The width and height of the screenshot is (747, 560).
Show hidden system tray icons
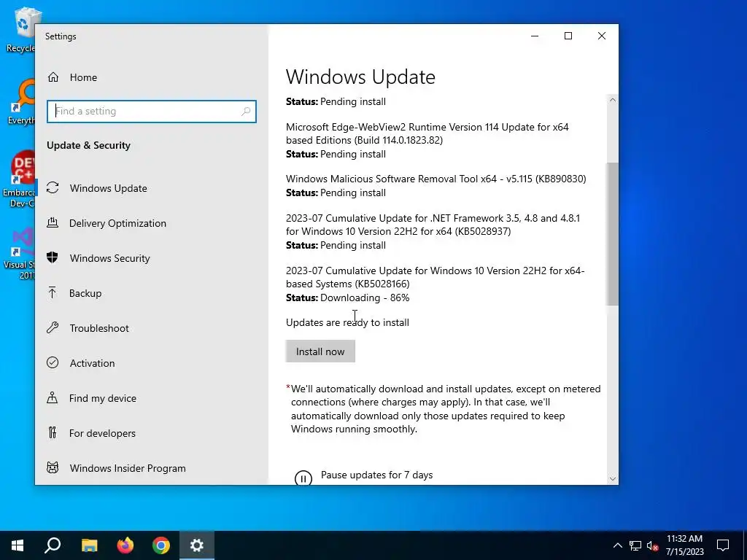coord(617,545)
